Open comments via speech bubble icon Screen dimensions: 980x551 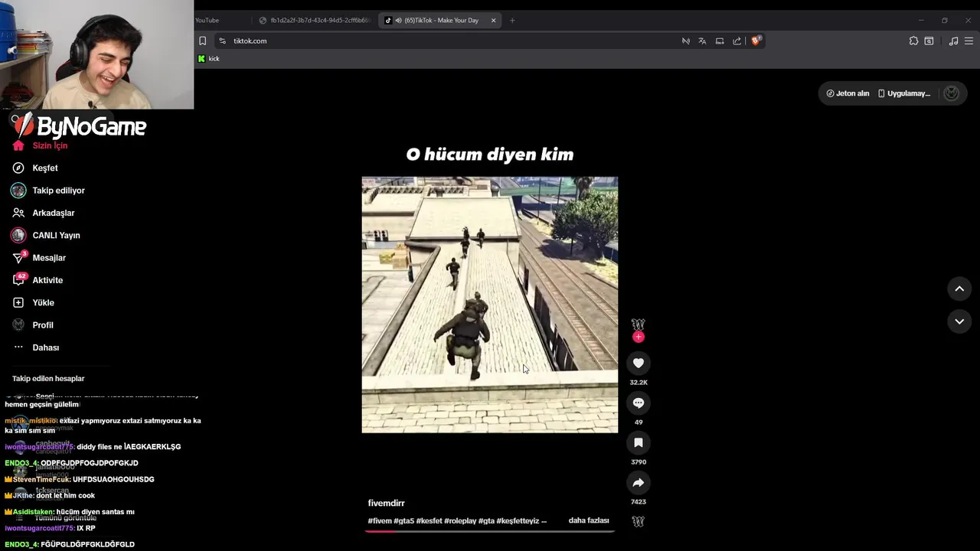pos(639,403)
